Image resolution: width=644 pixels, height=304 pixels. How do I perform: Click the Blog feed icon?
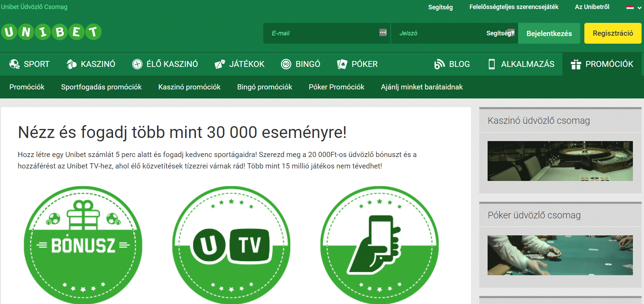click(x=439, y=64)
